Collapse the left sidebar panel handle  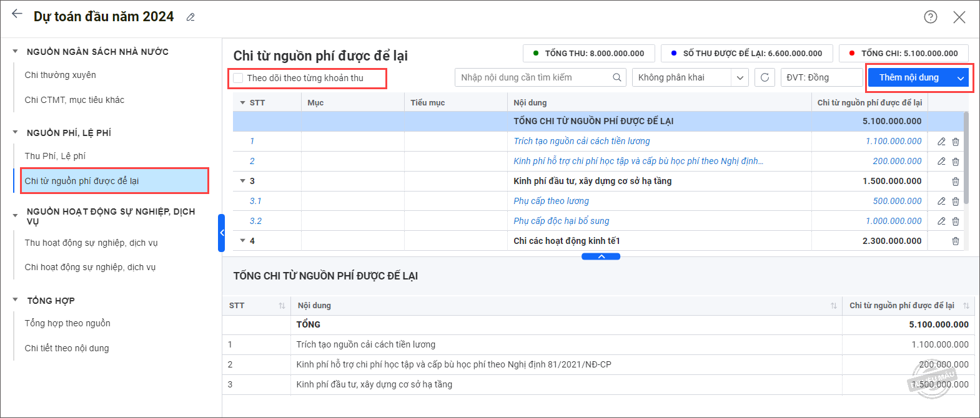pyautogui.click(x=221, y=233)
